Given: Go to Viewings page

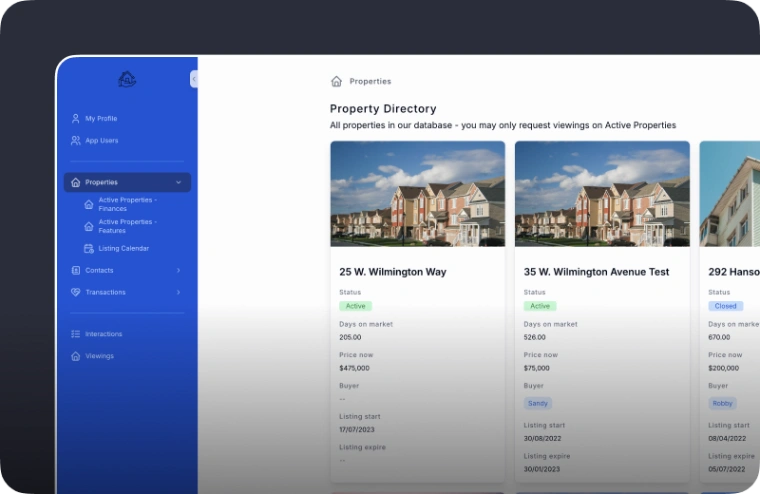Looking at the screenshot, I should point(99,356).
